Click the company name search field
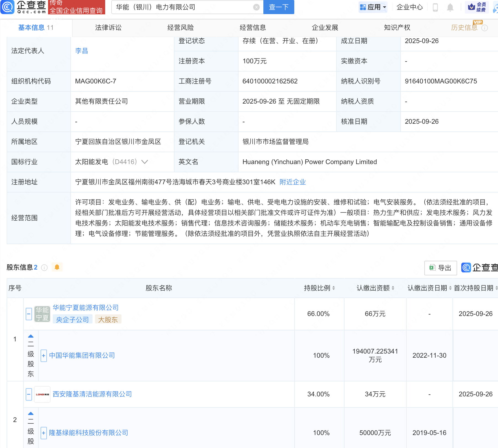 coord(182,7)
